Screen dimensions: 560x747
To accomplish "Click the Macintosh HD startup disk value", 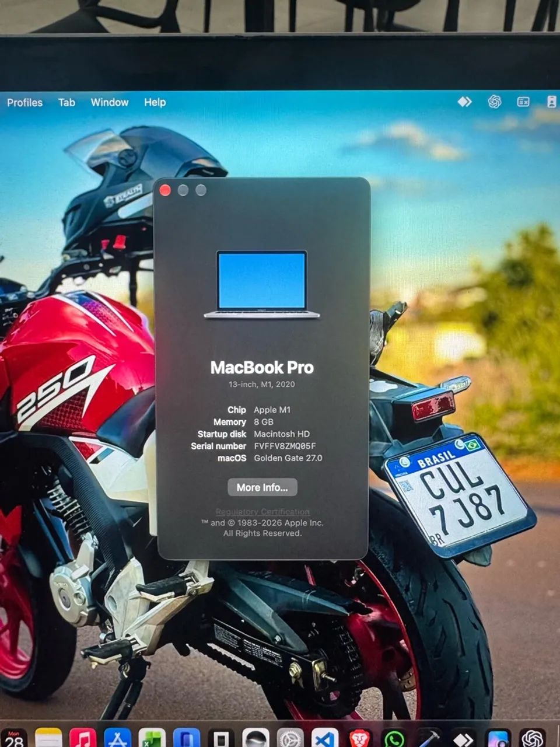I will (x=282, y=434).
